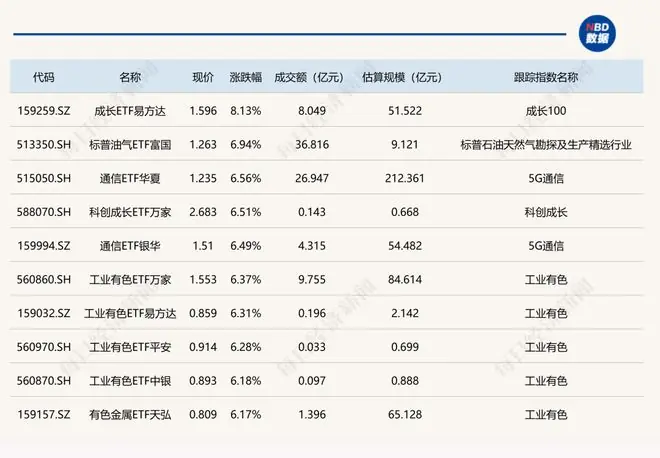The height and width of the screenshot is (458, 660).
Task: Select code 513350.SH
Action: [x=44, y=144]
